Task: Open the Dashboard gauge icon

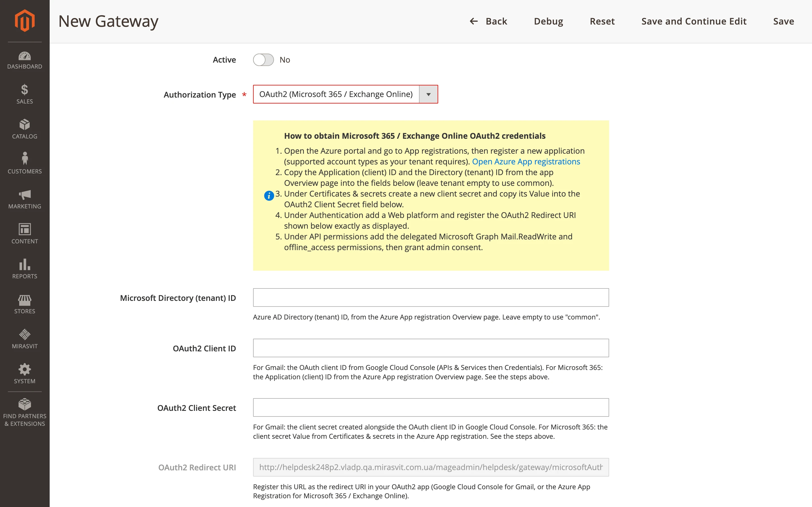Action: tap(25, 56)
